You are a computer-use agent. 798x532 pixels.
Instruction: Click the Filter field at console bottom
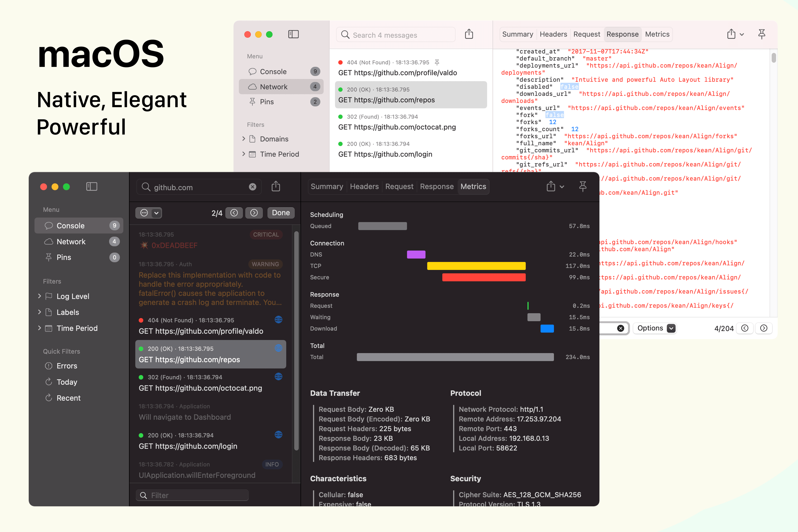192,495
